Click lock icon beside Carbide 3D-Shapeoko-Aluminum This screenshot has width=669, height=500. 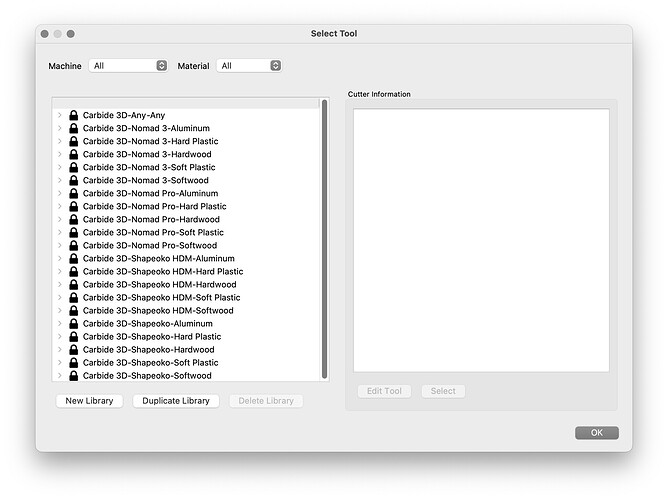pos(74,323)
